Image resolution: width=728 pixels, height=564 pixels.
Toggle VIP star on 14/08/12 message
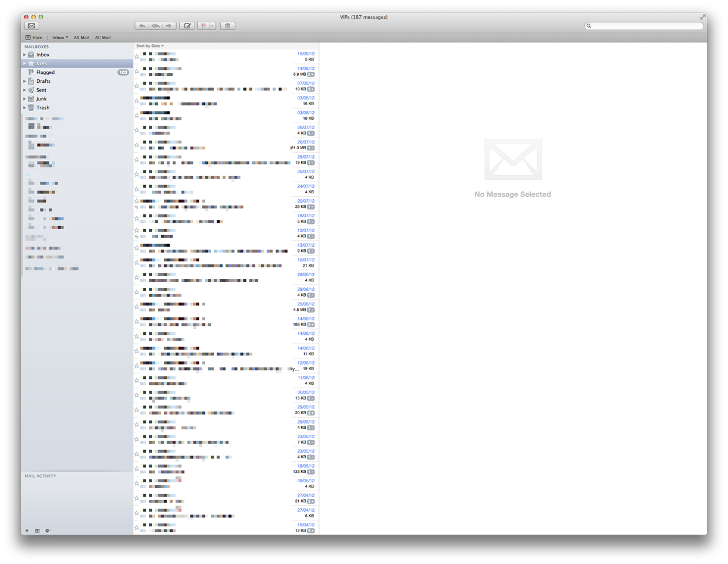(x=137, y=72)
